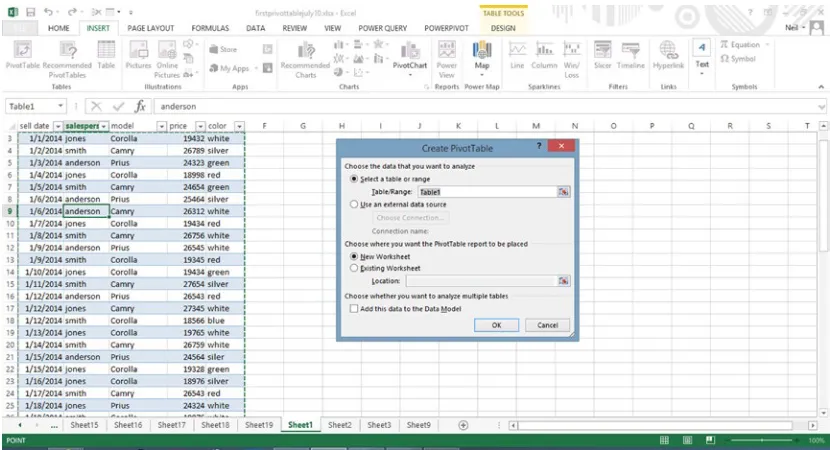This screenshot has width=830, height=450.
Task: Switch to Sheet2 tab
Action: 339,425
